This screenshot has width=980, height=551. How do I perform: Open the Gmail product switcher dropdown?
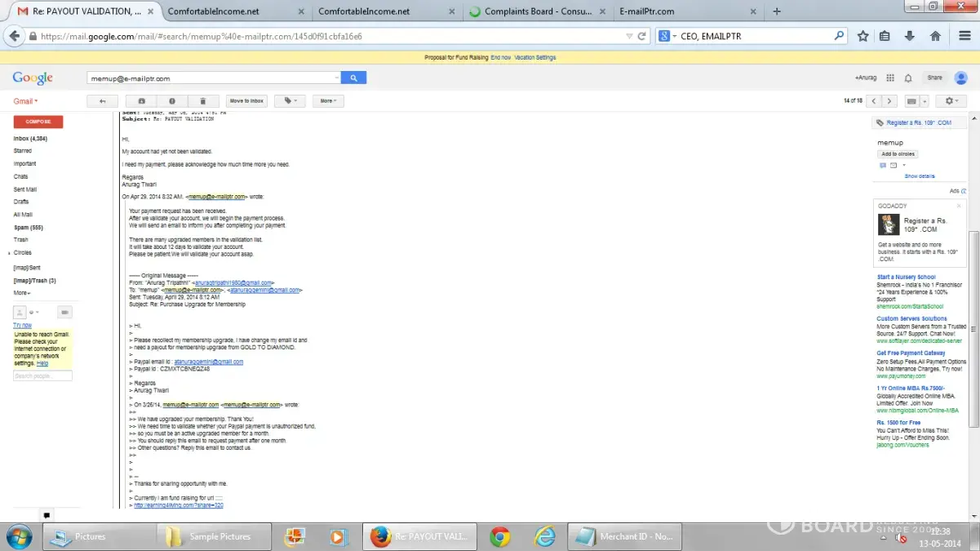(x=25, y=101)
